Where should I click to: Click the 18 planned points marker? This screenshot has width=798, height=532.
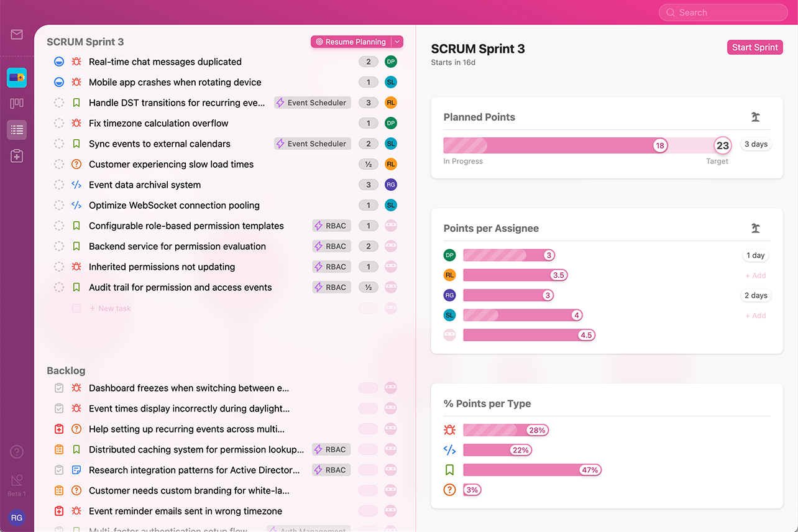click(x=660, y=145)
